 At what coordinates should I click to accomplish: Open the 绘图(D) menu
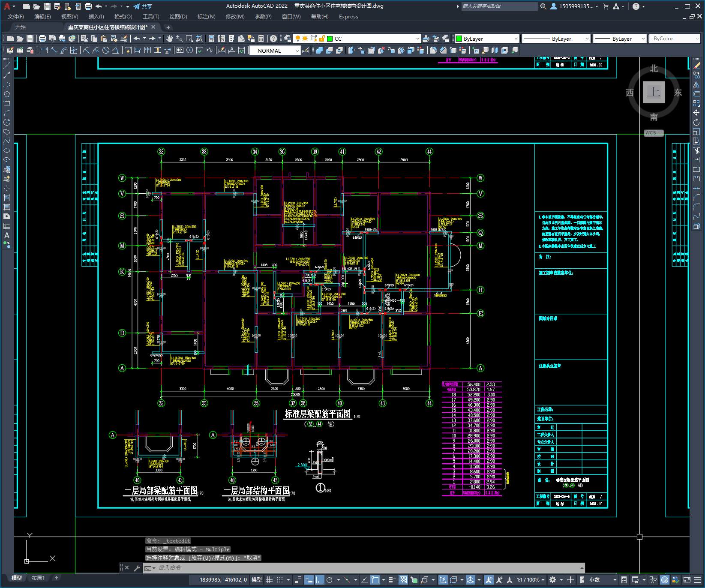(178, 17)
